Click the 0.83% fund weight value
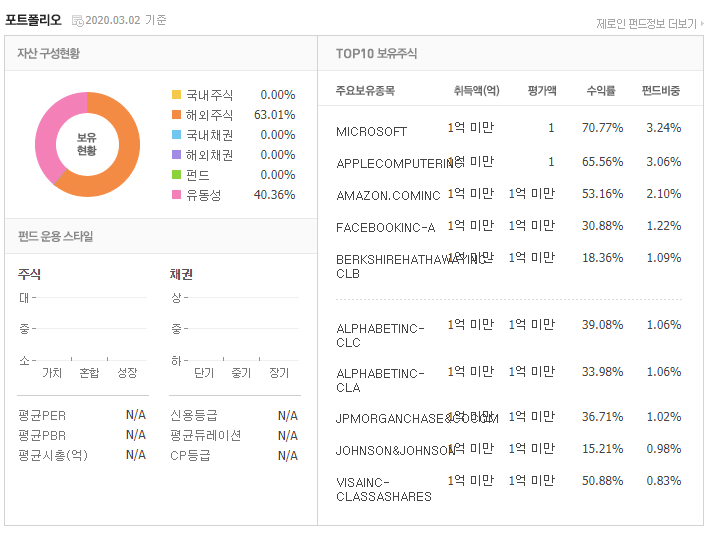 664,481
